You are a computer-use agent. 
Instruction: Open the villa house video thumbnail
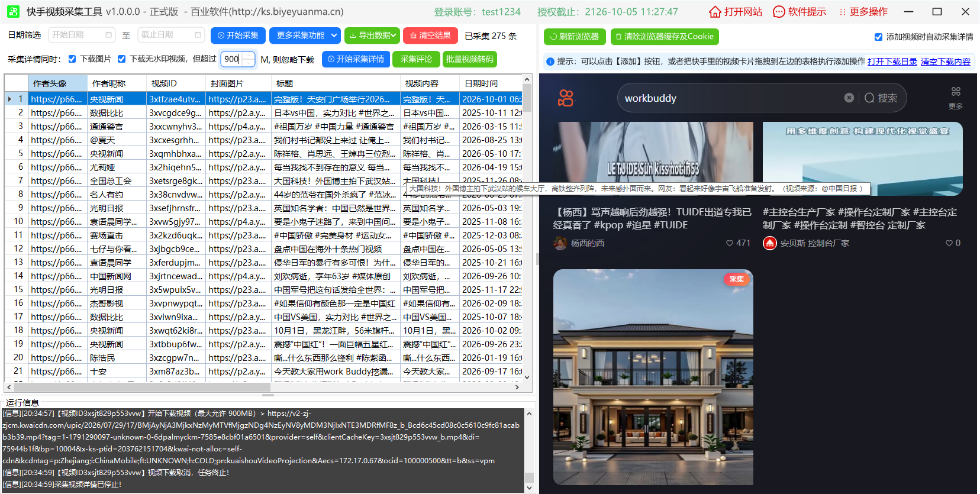click(x=653, y=377)
